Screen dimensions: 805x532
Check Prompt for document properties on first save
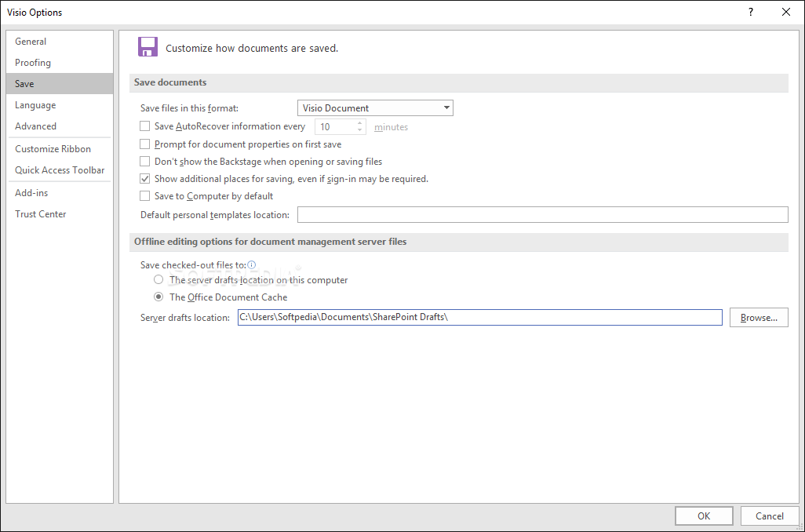(x=144, y=144)
